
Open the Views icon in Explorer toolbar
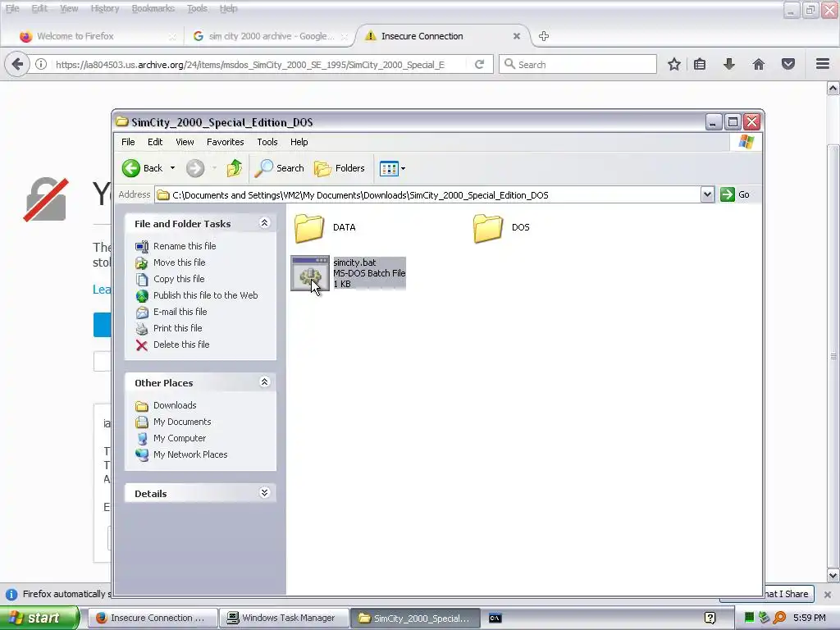(388, 168)
